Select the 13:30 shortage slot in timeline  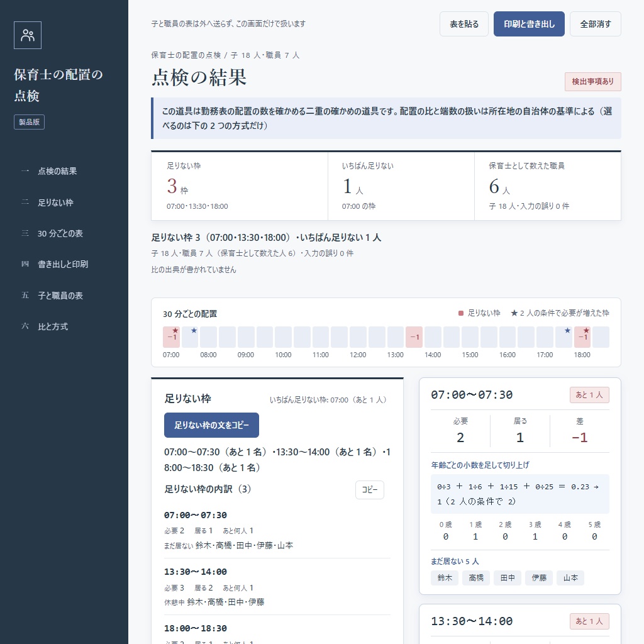point(414,337)
